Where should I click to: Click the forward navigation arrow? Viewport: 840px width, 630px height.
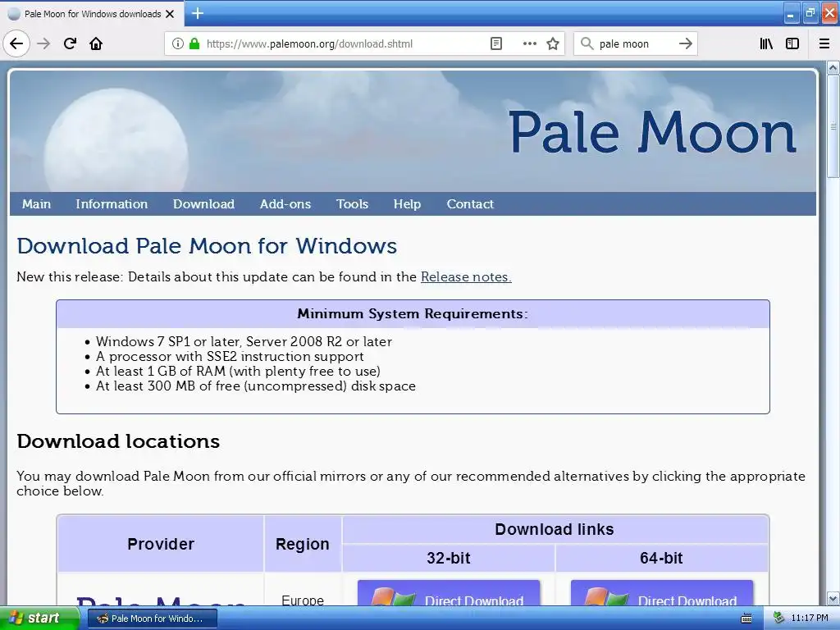tap(43, 43)
